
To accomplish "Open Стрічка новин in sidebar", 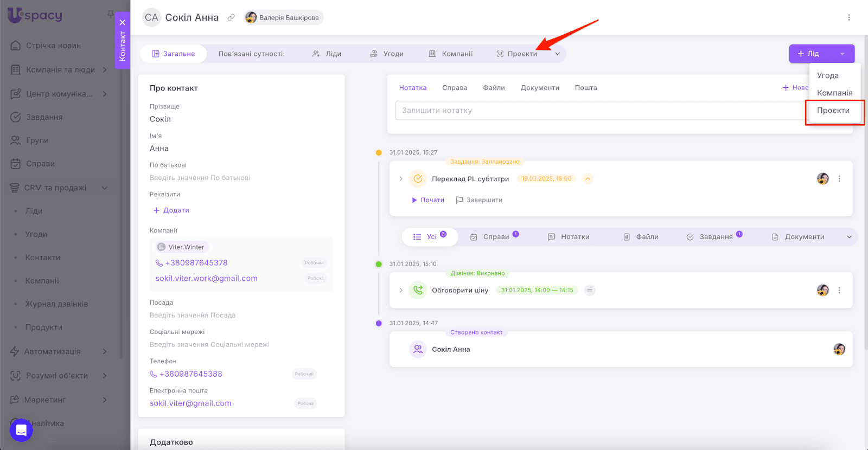I will tap(46, 46).
